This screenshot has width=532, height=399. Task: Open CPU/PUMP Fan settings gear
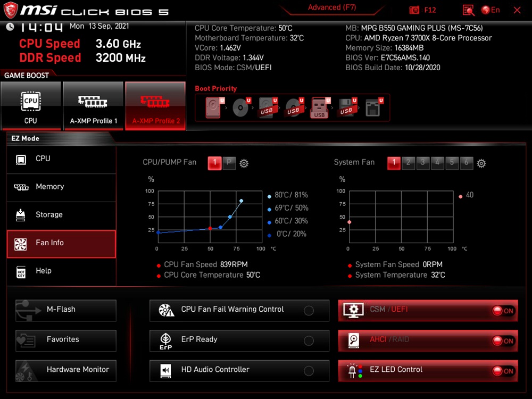244,163
